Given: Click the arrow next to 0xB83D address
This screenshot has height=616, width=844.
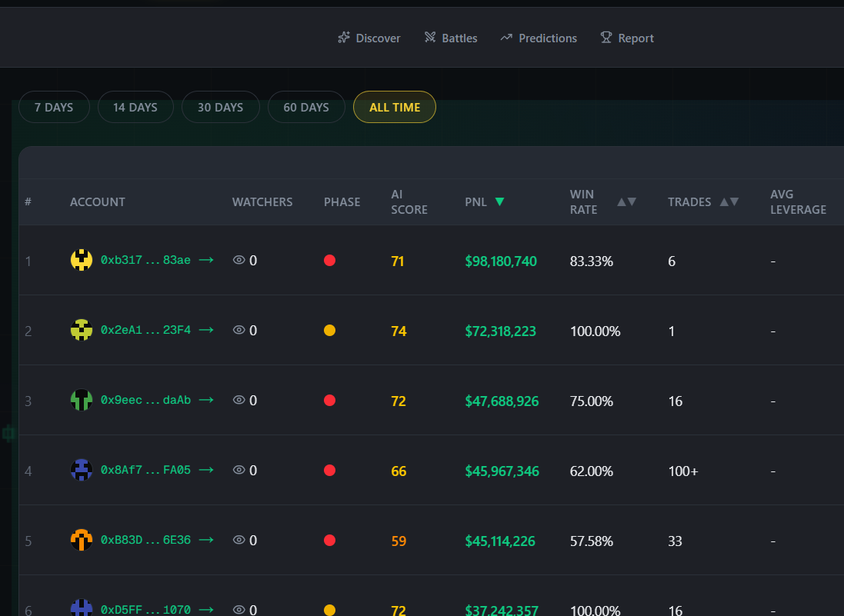Looking at the screenshot, I should [x=206, y=540].
